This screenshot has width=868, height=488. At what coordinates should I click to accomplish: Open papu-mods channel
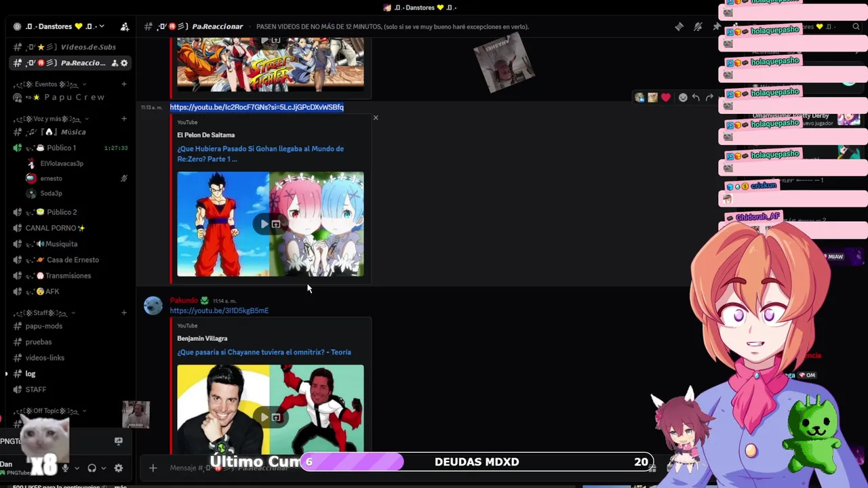71,326
